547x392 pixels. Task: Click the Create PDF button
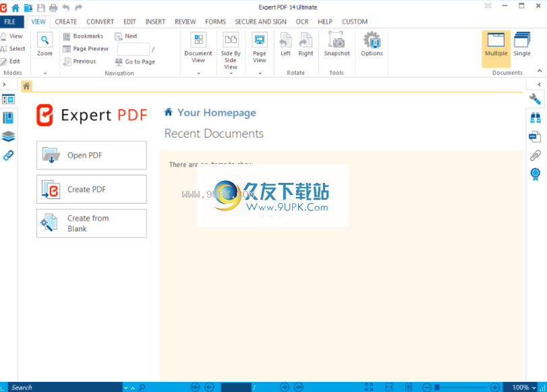[92, 189]
